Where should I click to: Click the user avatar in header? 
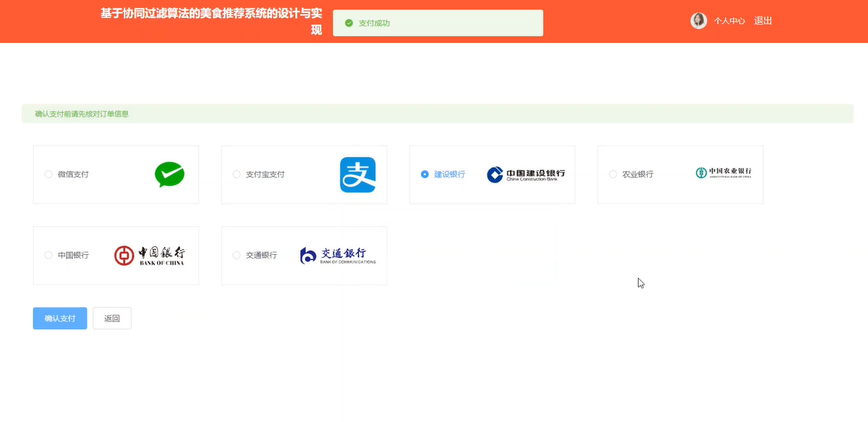click(x=699, y=21)
